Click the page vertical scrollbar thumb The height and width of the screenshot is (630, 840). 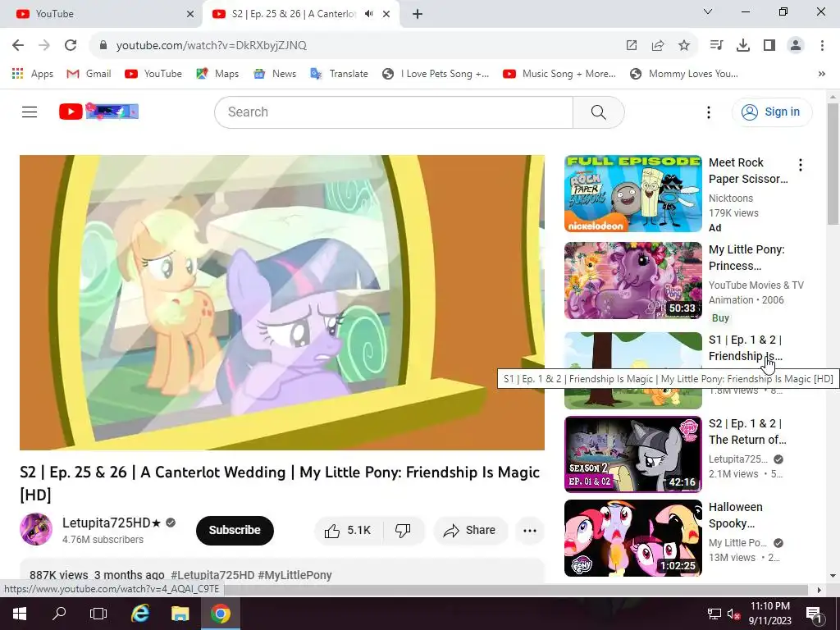[x=833, y=163]
